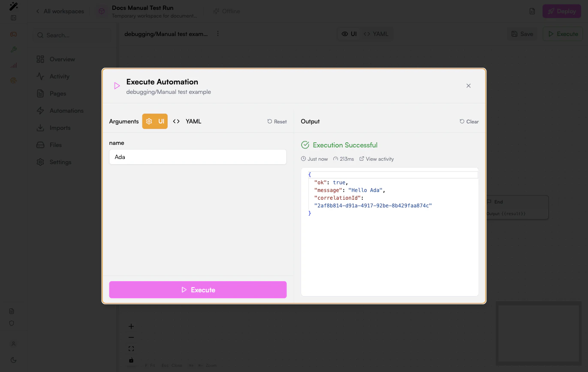The image size is (588, 372).
Task: Open the fingerprint icon in the left rail
Action: pos(13,80)
